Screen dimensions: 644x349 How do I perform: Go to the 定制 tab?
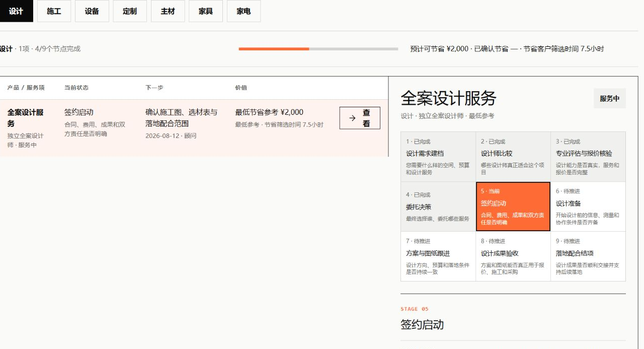(130, 11)
